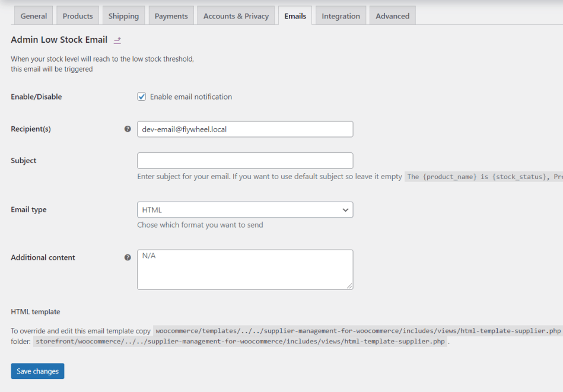Click the Save changes button
The image size is (563, 392).
[37, 371]
